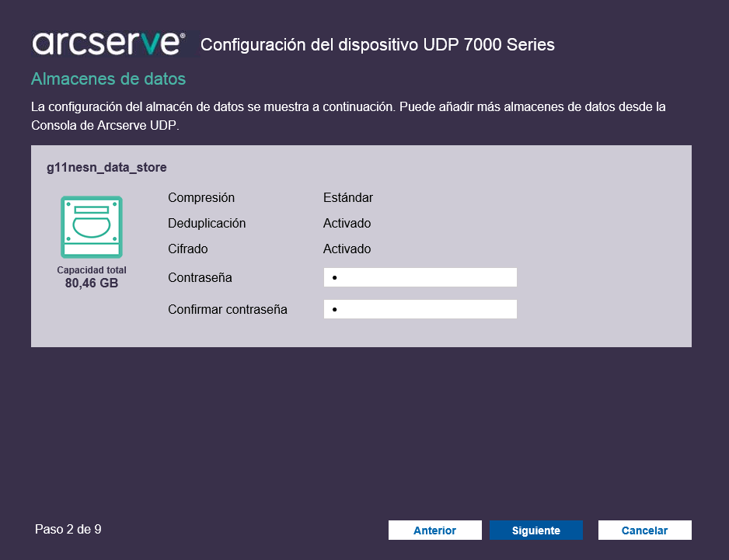Click the Almacenes de datos heading
The height and width of the screenshot is (560, 729).
pos(108,79)
